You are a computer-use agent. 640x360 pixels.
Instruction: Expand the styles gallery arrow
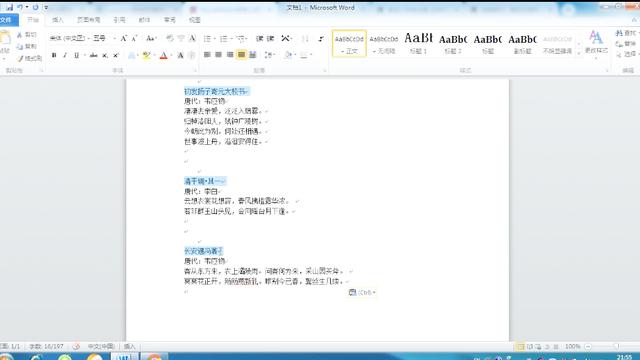point(579,53)
